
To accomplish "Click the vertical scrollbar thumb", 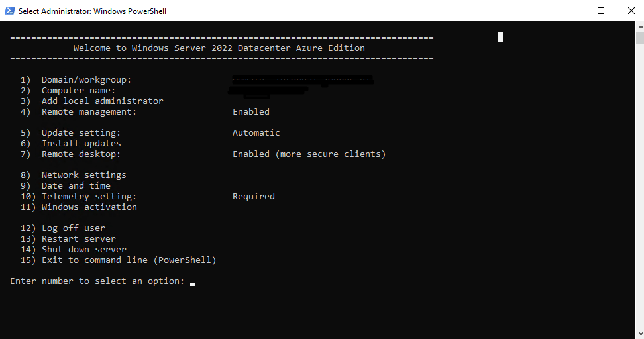I will coord(640,38).
